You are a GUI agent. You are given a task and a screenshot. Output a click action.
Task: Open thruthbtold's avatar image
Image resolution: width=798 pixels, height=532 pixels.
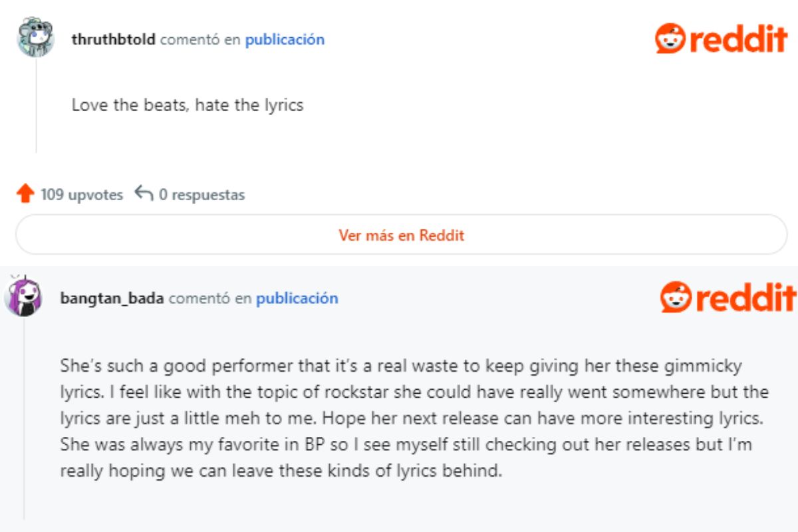[x=35, y=38]
